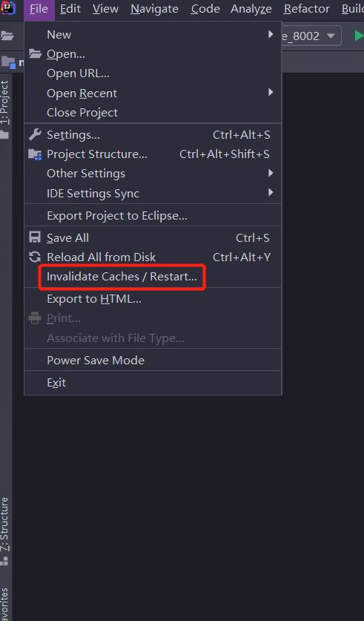Choose Close Project
Screen dimensions: 364x621
tap(153, 113)
